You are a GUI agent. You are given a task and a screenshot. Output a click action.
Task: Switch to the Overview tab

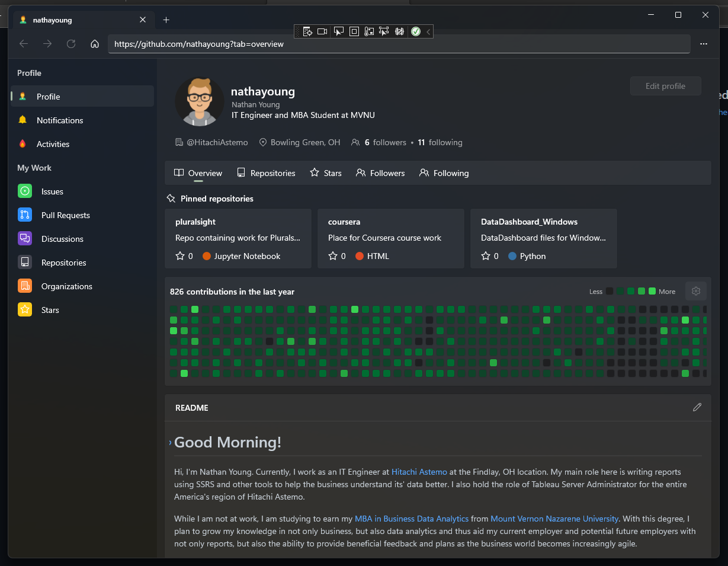[198, 173]
